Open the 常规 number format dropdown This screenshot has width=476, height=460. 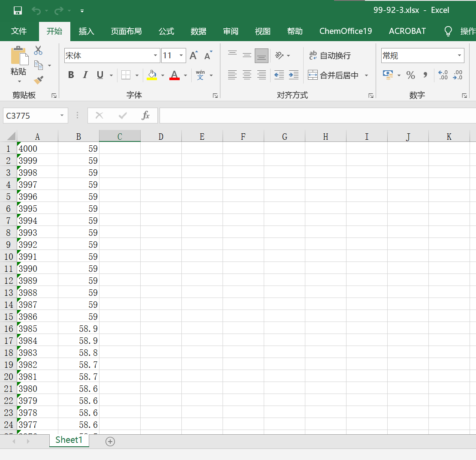click(459, 55)
